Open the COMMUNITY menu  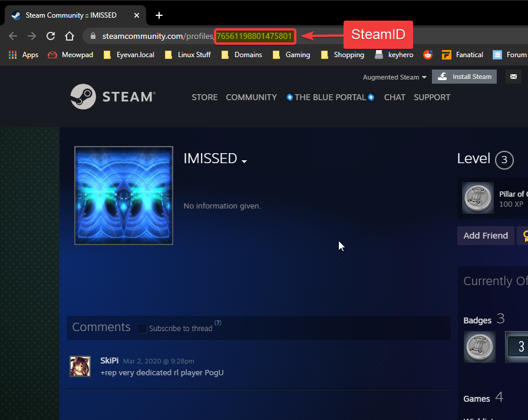point(251,97)
